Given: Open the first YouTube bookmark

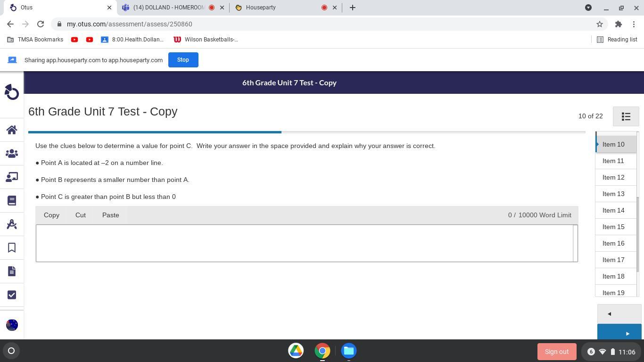Looking at the screenshot, I should point(74,40).
